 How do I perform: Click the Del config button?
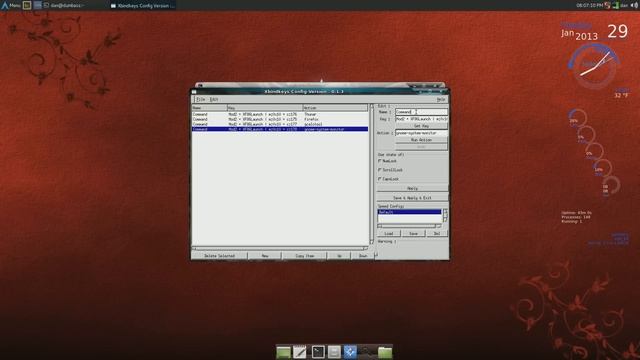(437, 233)
